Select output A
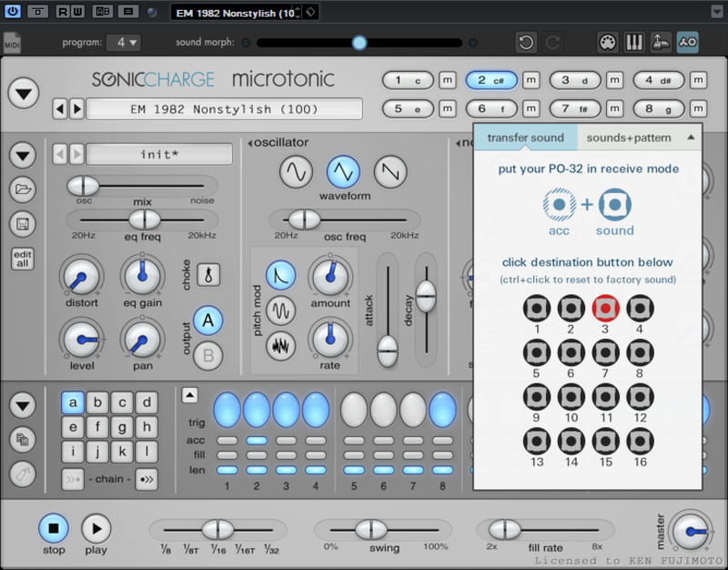Image resolution: width=728 pixels, height=570 pixels. click(x=208, y=321)
